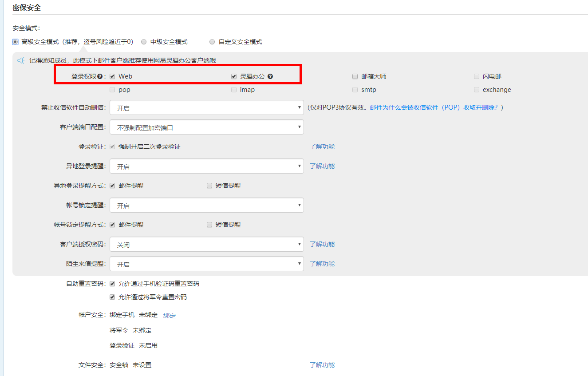
Task: Enable 邮箱大师 login permission checkbox
Action: (x=355, y=76)
